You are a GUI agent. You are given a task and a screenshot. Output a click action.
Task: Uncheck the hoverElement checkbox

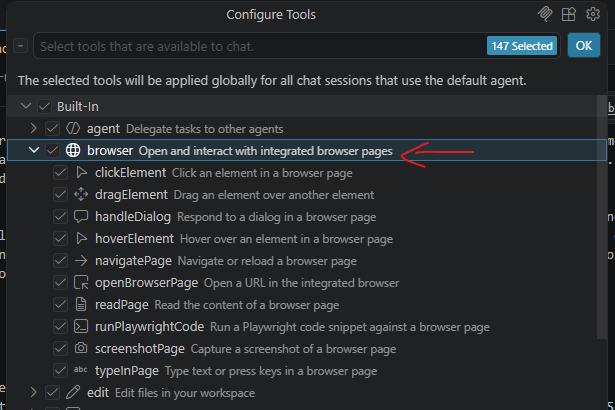(60, 238)
